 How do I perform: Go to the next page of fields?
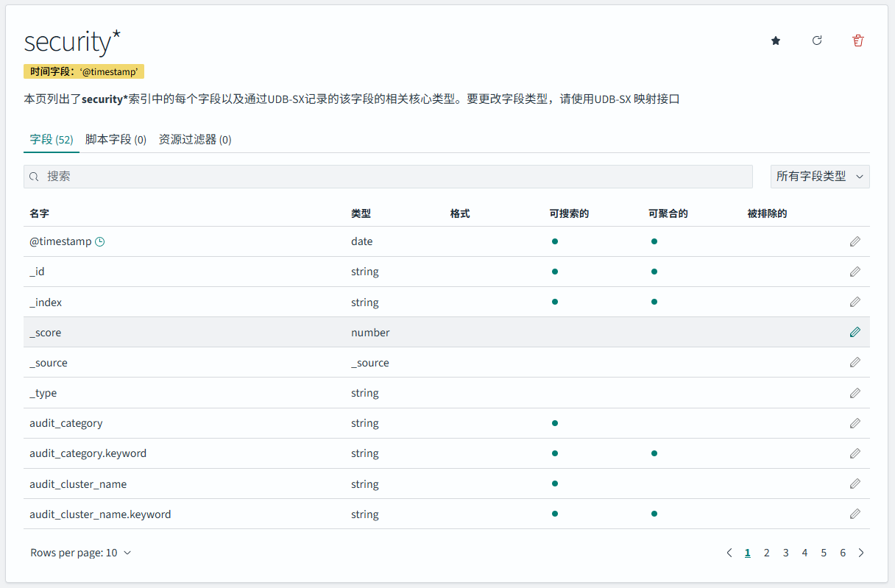pos(861,552)
